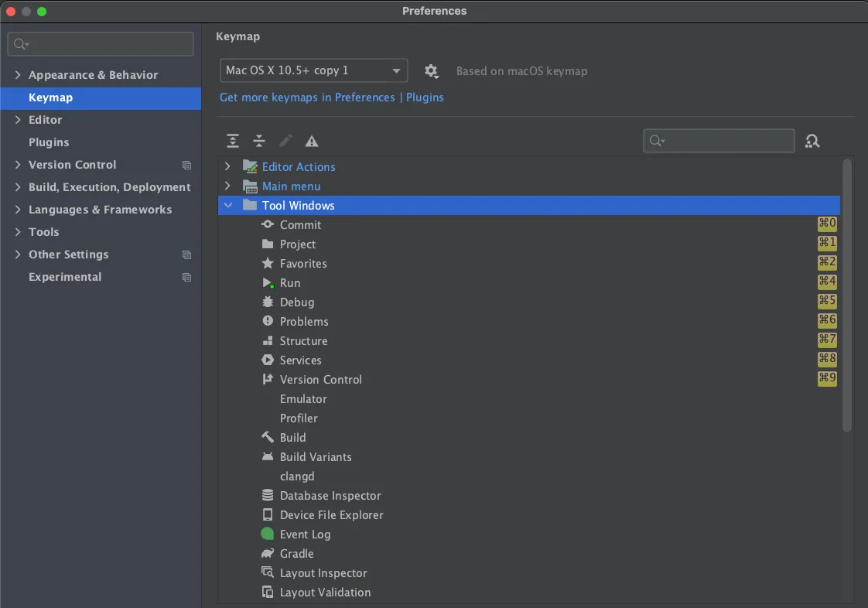Image resolution: width=868 pixels, height=608 pixels.
Task: Collapse the Tool Windows tree node
Action: pyautogui.click(x=227, y=206)
